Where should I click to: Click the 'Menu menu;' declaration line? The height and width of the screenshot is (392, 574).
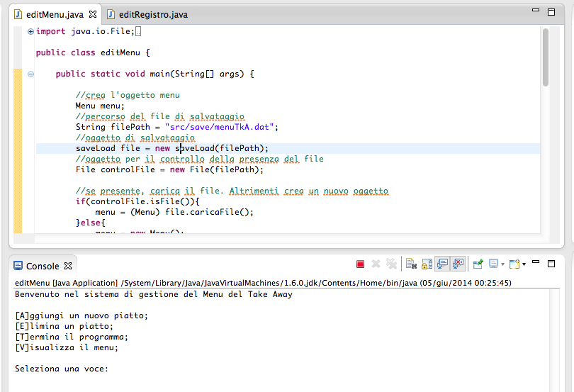click(100, 106)
